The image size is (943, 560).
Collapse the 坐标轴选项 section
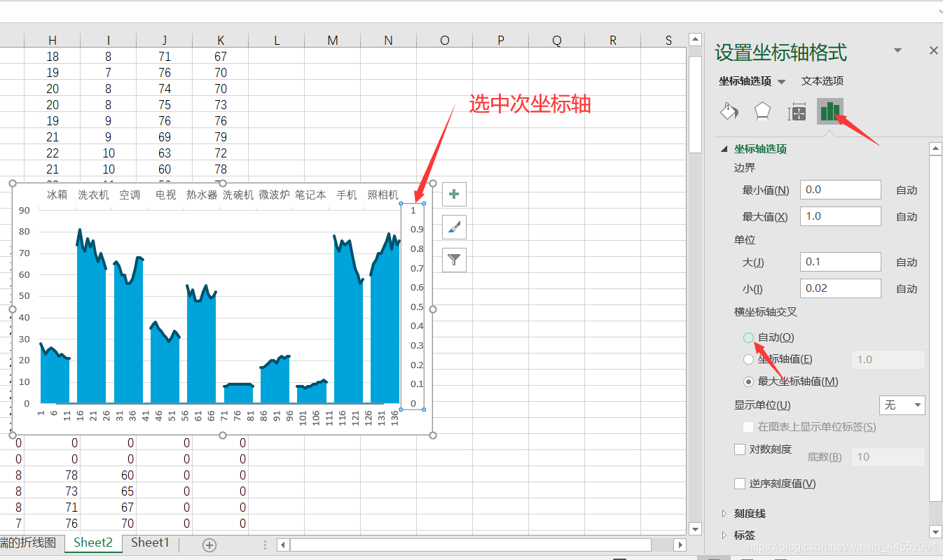tap(724, 149)
